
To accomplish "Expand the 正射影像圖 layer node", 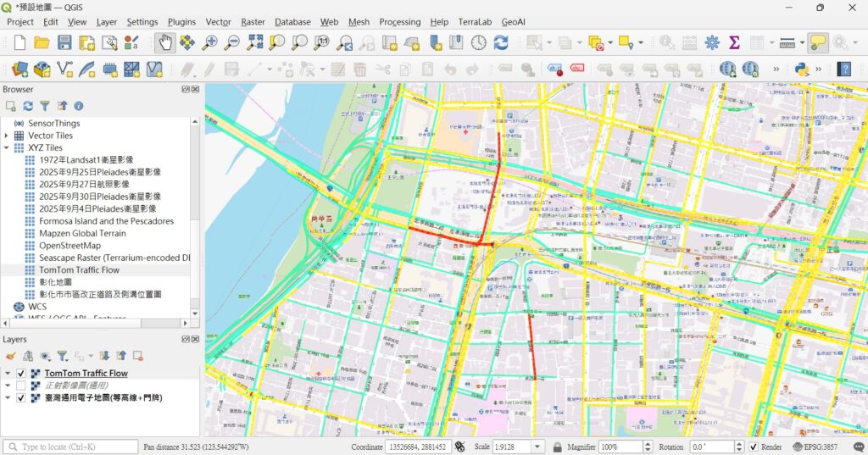I will coord(8,386).
